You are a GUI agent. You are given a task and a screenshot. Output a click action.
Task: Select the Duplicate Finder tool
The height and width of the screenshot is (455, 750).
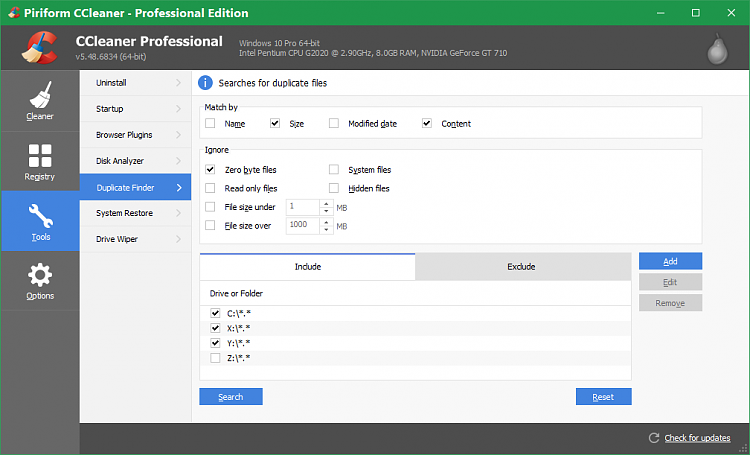(x=135, y=187)
